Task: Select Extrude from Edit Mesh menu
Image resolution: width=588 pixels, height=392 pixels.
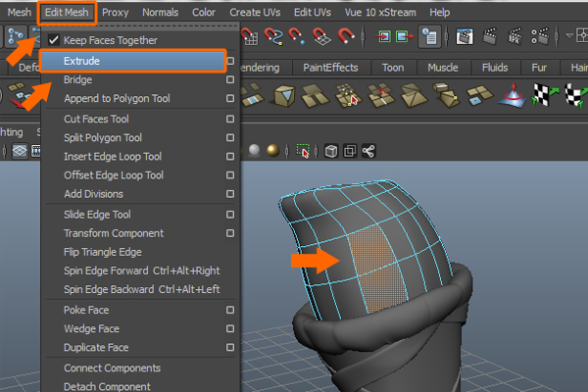Action: [82, 61]
